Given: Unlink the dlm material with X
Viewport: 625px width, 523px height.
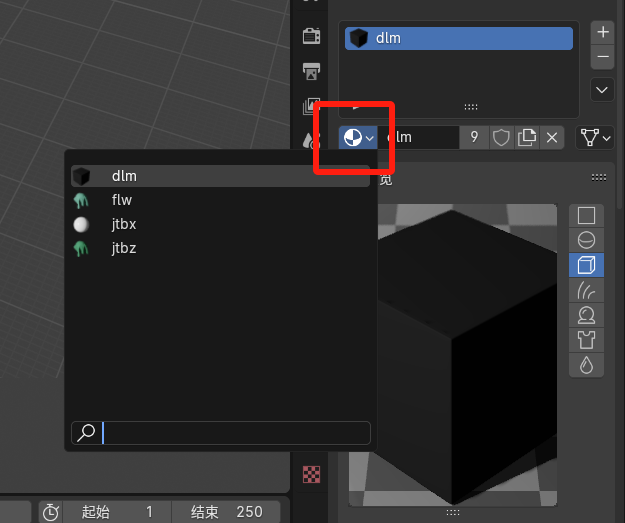Looking at the screenshot, I should (x=552, y=138).
